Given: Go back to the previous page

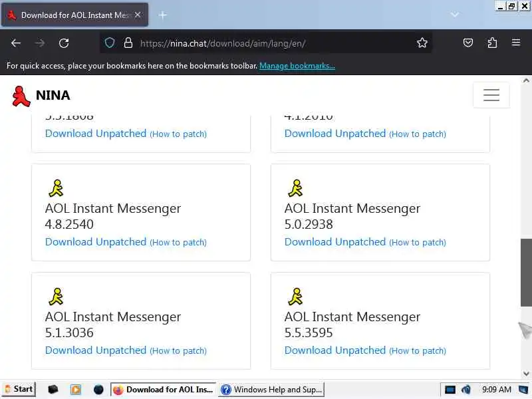Looking at the screenshot, I should pyautogui.click(x=16, y=43).
